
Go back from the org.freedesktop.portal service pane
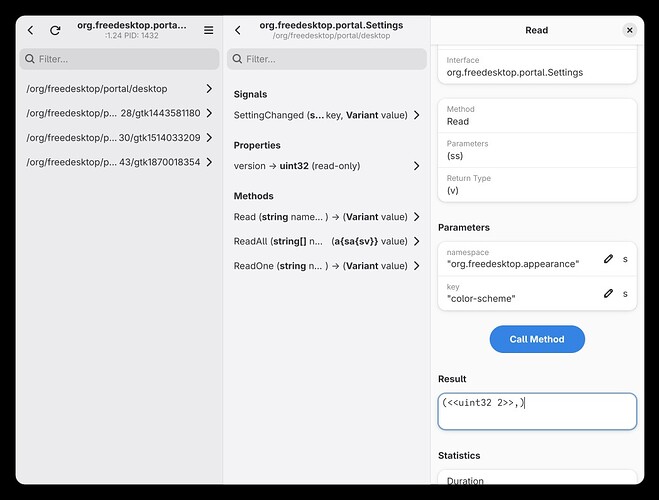coord(30,30)
